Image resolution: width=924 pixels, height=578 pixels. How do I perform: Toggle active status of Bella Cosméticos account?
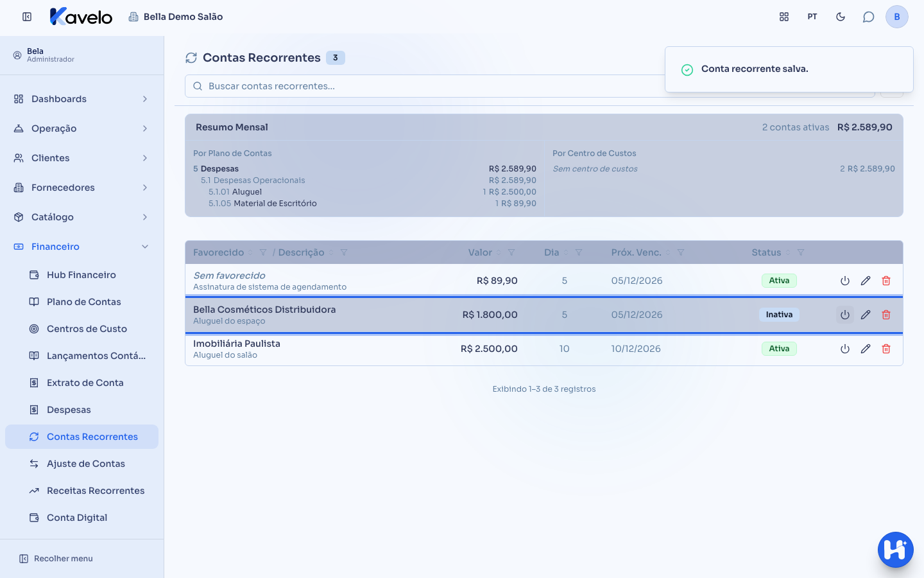click(x=845, y=315)
